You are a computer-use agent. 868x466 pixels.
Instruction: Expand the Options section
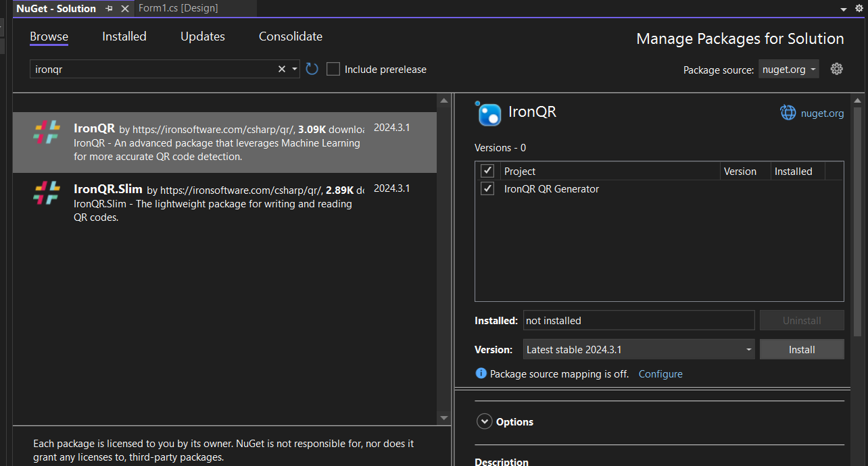click(x=484, y=421)
